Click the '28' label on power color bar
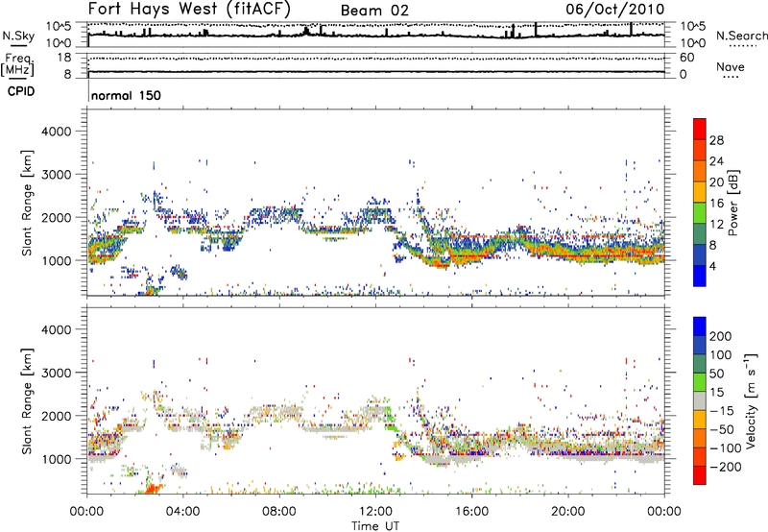Image resolution: width=768 pixels, height=532 pixels. coord(716,140)
